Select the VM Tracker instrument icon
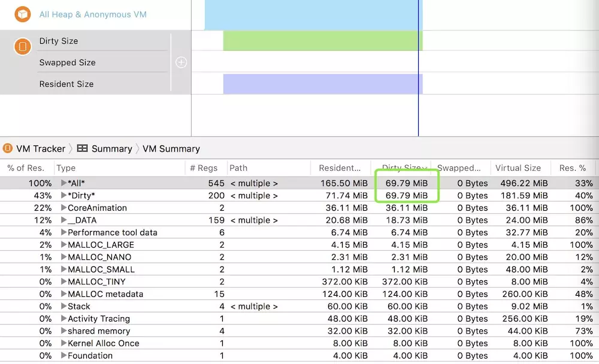 pyautogui.click(x=23, y=47)
